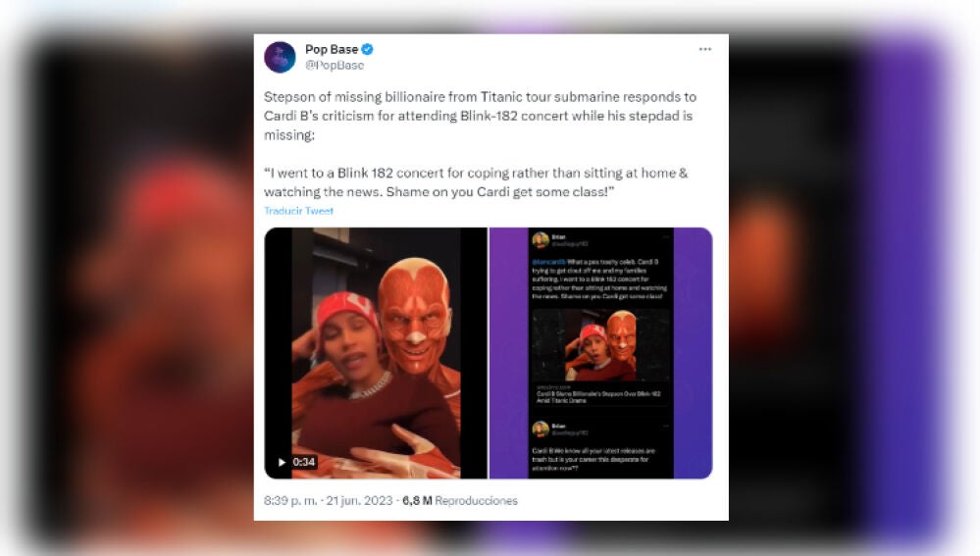Open the @PopBase handle

(x=335, y=65)
